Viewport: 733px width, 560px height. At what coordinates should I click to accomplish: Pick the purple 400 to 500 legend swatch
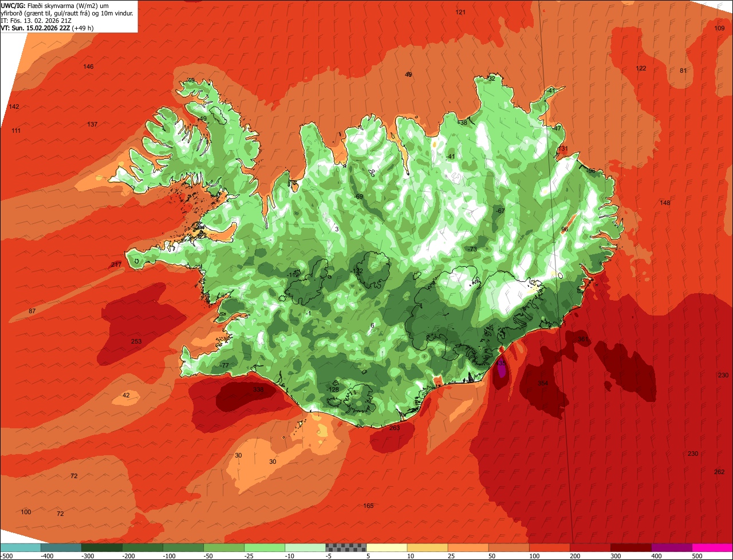[671, 547]
